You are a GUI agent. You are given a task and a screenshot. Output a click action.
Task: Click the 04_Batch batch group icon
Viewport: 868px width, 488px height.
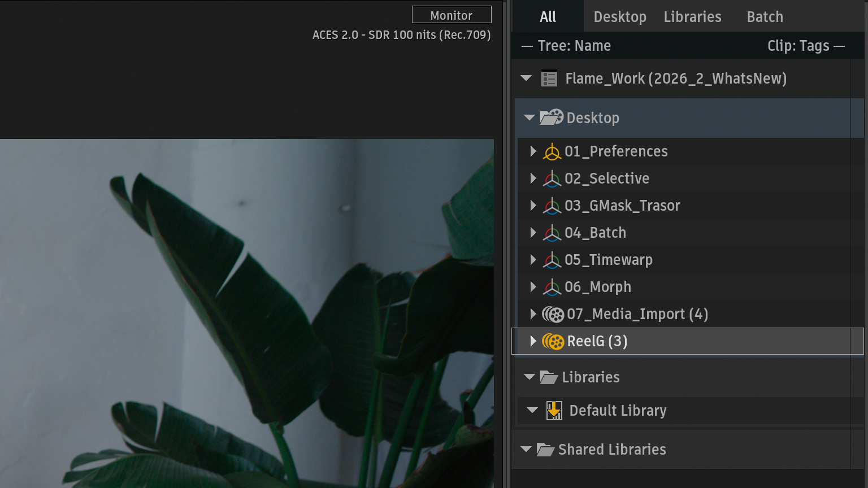552,233
